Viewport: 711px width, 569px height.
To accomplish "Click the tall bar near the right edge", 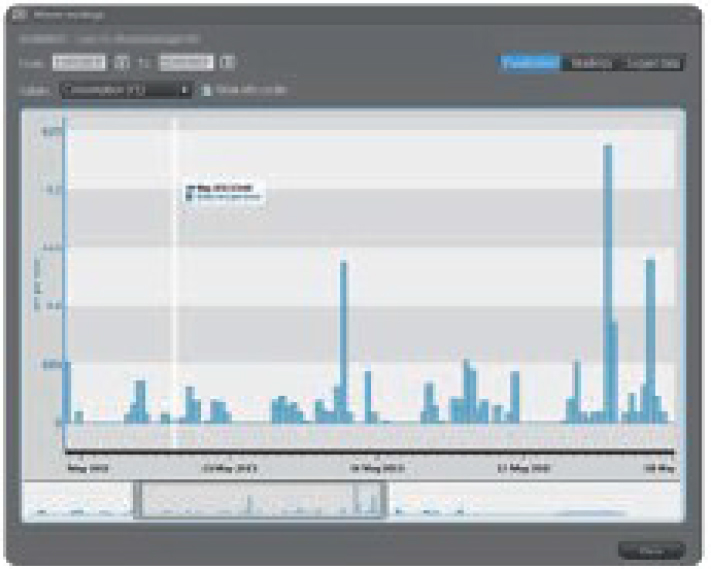I will (650, 340).
